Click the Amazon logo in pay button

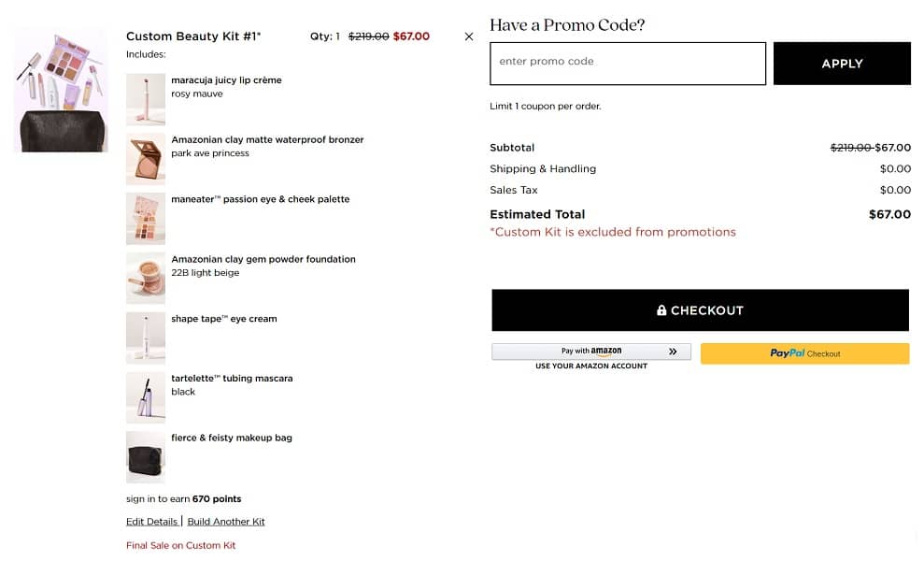pos(606,352)
